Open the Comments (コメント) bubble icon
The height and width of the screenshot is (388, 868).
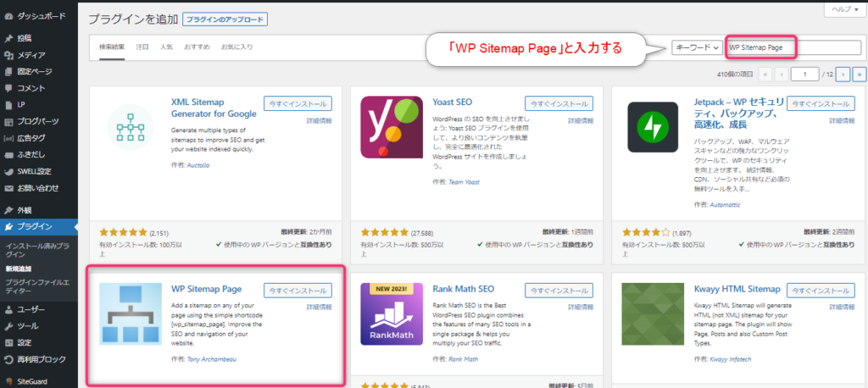pyautogui.click(x=8, y=88)
